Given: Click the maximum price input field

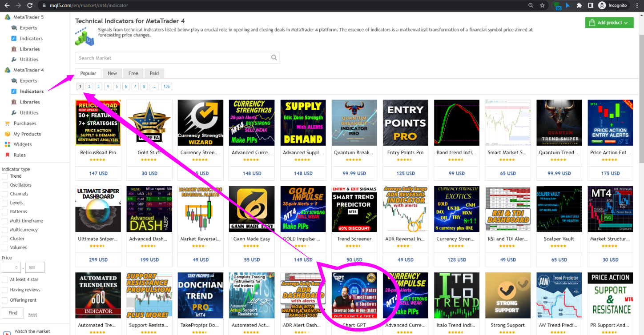Looking at the screenshot, I should coord(35,267).
